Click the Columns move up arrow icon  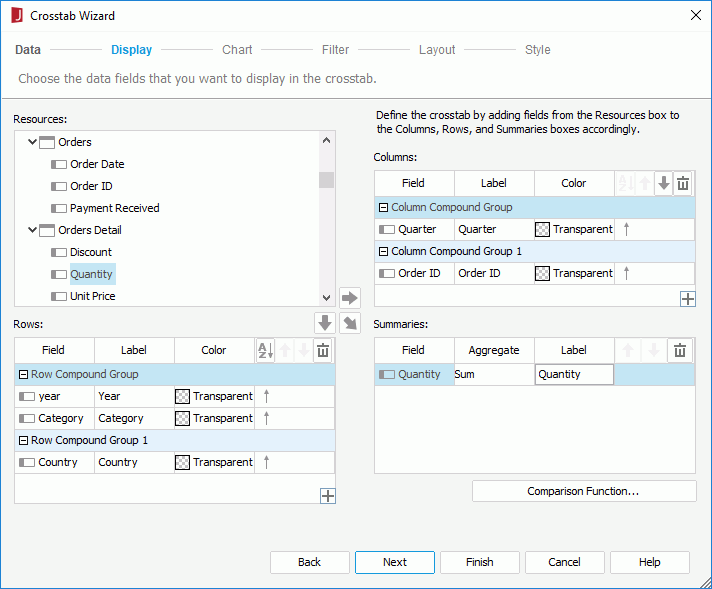point(644,183)
